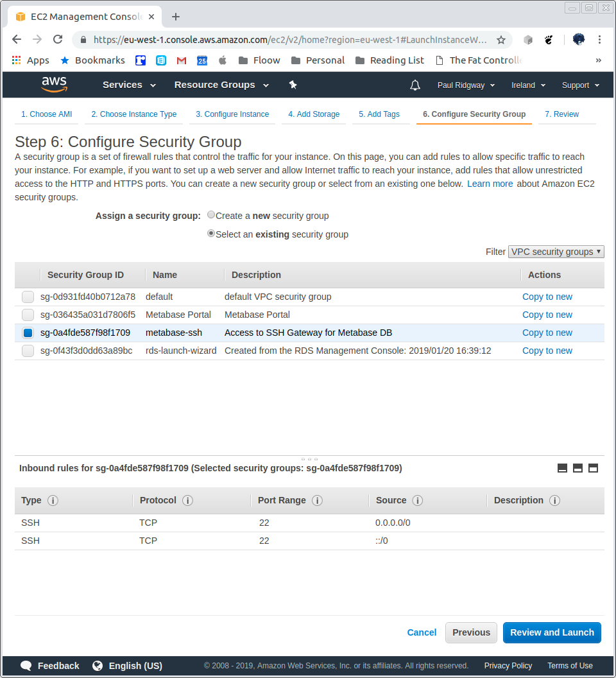Click Copy to new for Metabase Portal
The width and height of the screenshot is (616, 678).
(x=547, y=315)
